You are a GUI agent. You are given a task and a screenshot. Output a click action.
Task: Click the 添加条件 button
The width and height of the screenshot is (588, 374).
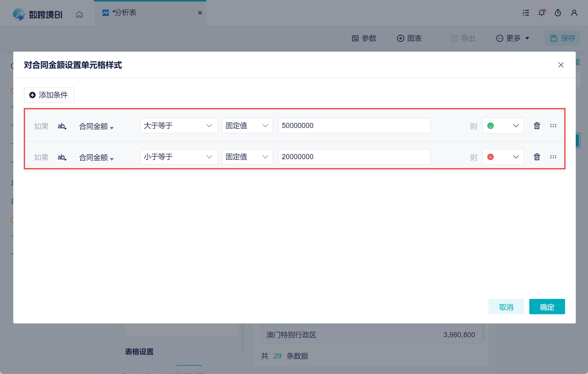coord(49,95)
